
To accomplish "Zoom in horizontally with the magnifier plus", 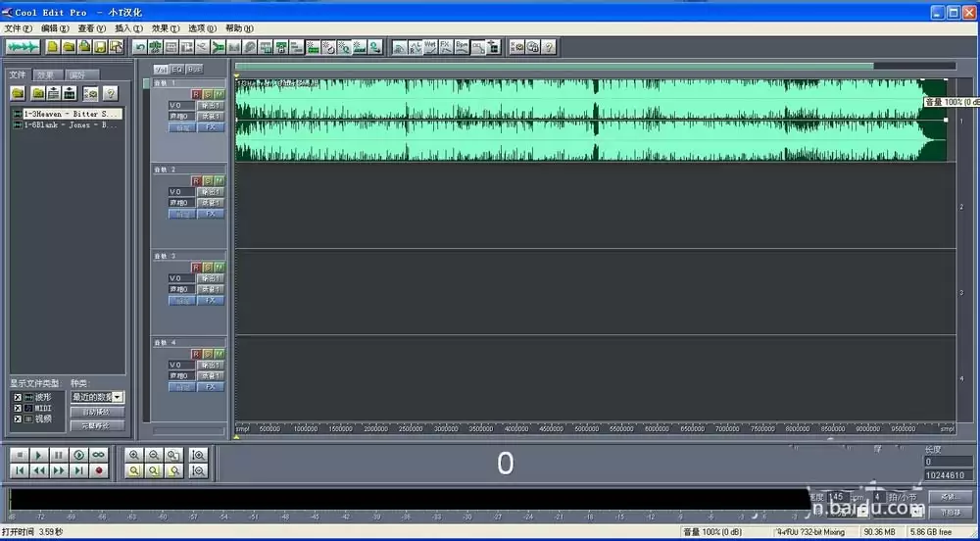I will click(133, 456).
